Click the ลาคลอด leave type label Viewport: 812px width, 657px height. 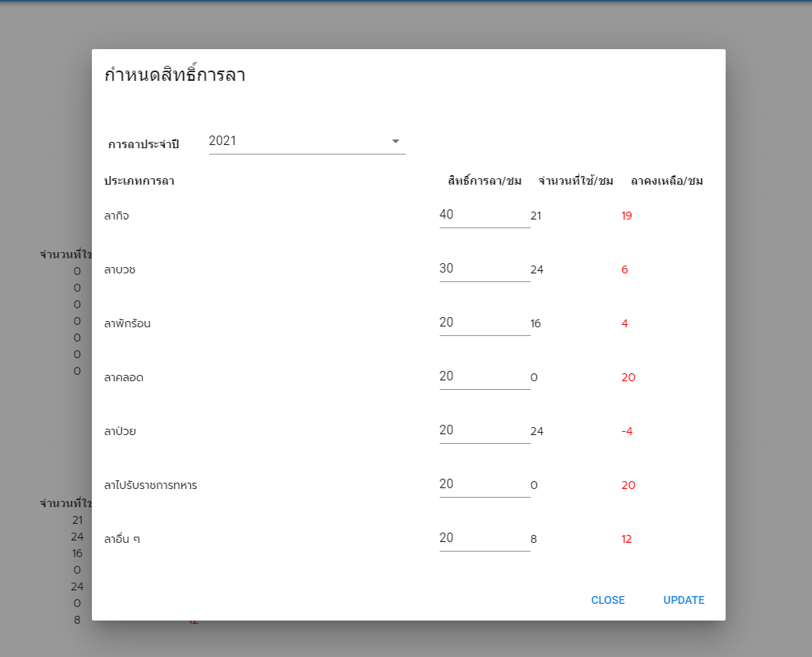pyautogui.click(x=124, y=377)
